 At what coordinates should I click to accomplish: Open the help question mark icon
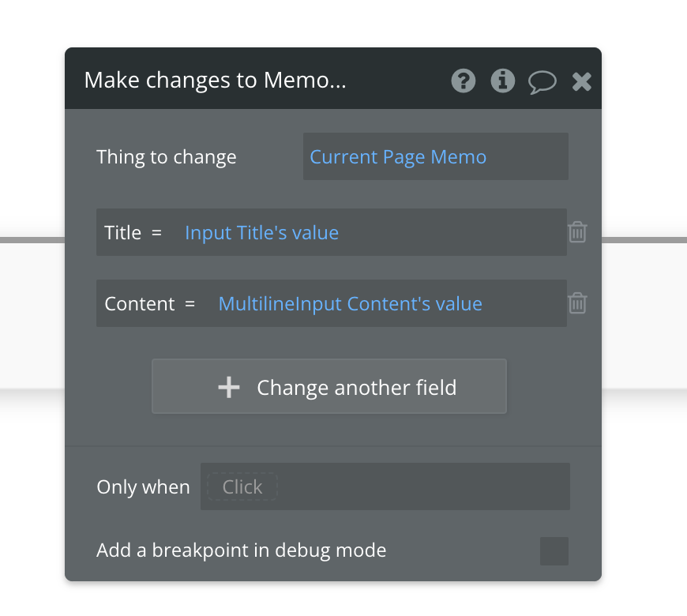point(464,81)
